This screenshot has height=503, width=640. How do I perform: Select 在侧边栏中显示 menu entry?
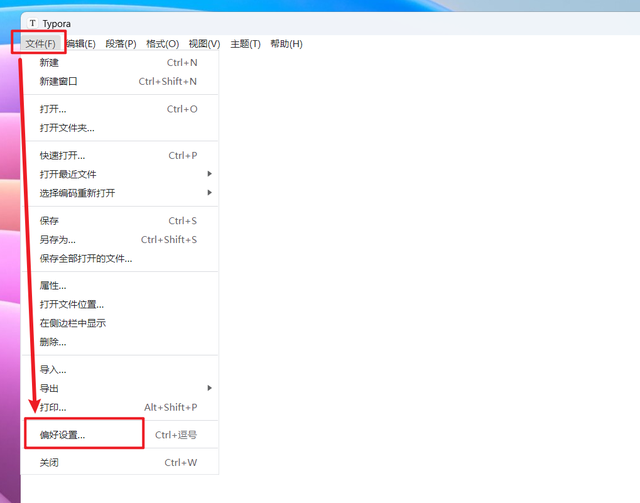pos(120,323)
